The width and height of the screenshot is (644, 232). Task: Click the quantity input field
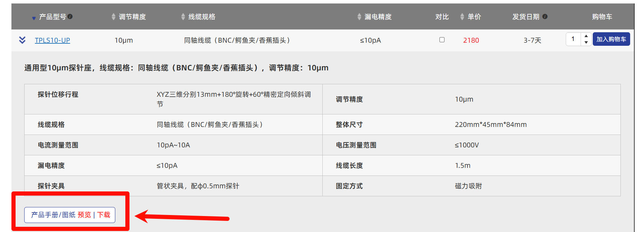pos(573,39)
